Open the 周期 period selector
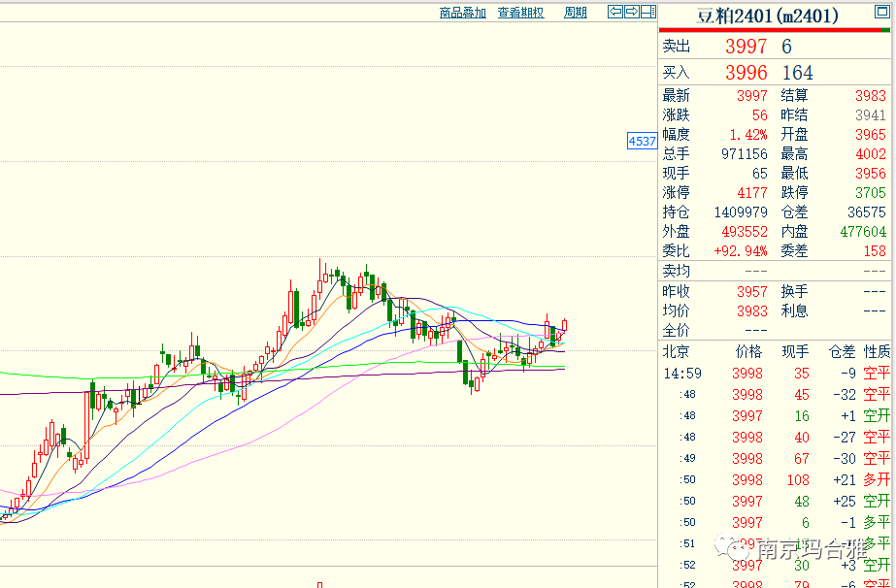Image resolution: width=896 pixels, height=588 pixels. (x=576, y=13)
